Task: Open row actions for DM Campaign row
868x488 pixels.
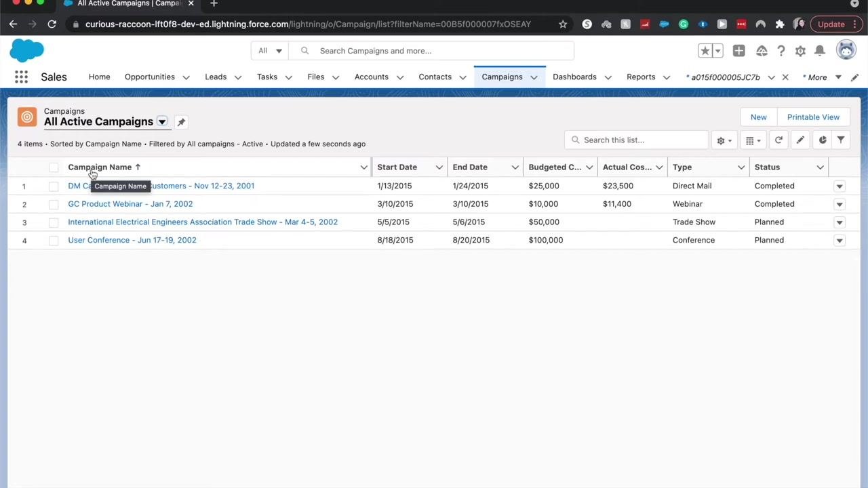Action: coord(840,186)
